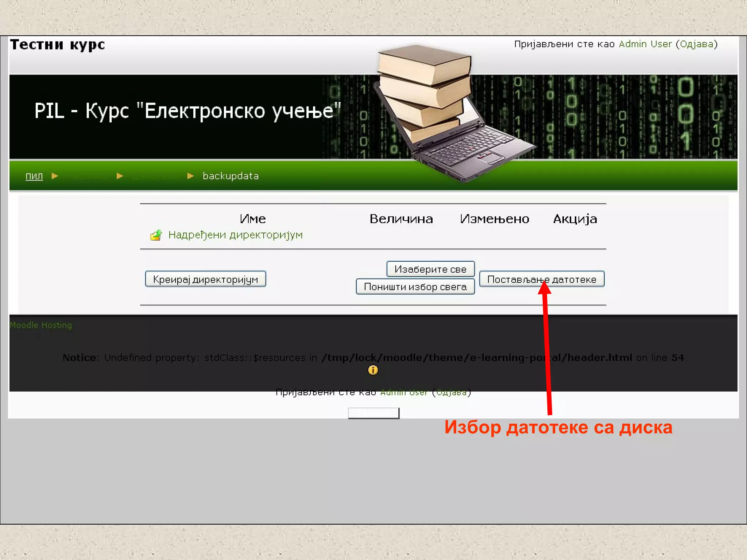747x560 pixels.
Task: Click the small blank button at page bottom
Action: [373, 413]
